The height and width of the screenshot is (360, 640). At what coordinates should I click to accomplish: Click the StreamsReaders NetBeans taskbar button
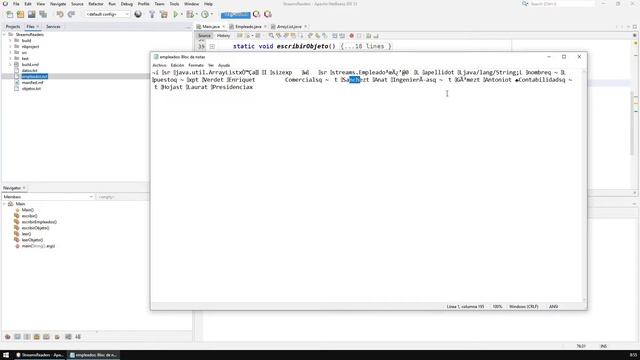[x=39, y=355]
